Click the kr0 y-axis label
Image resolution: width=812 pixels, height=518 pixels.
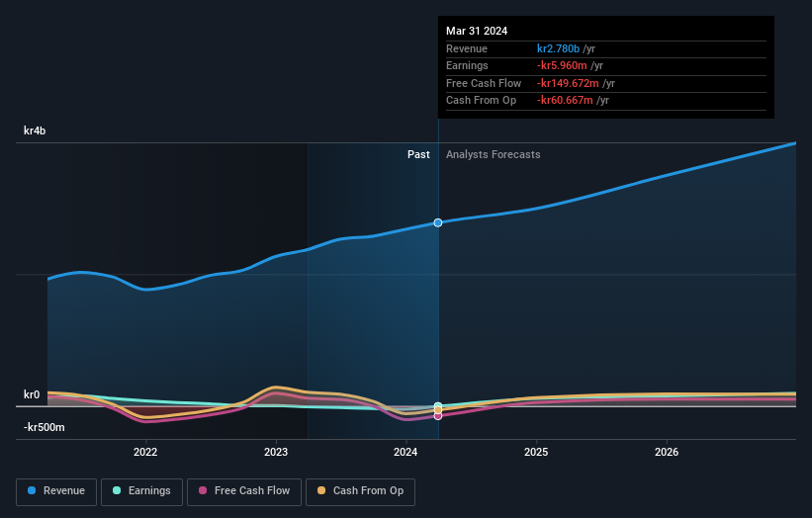32,394
